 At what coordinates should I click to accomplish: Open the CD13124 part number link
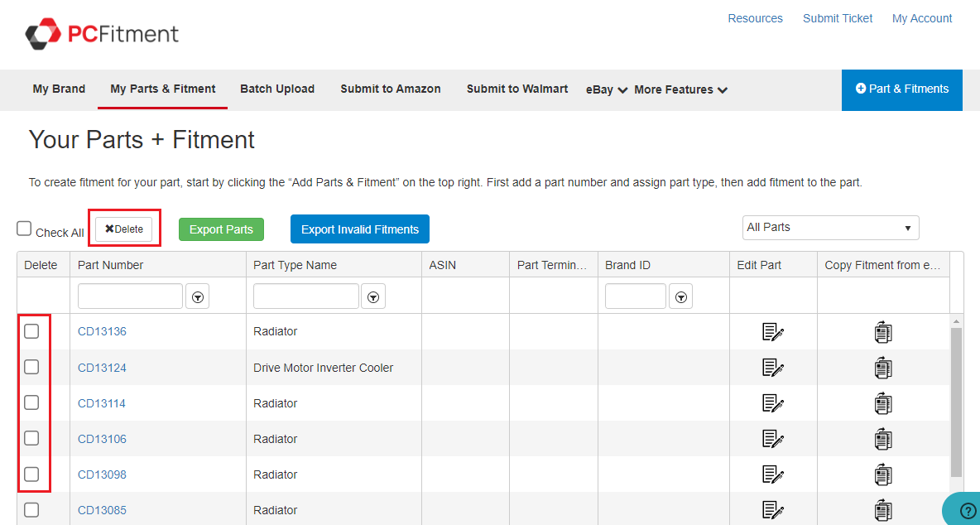(102, 368)
